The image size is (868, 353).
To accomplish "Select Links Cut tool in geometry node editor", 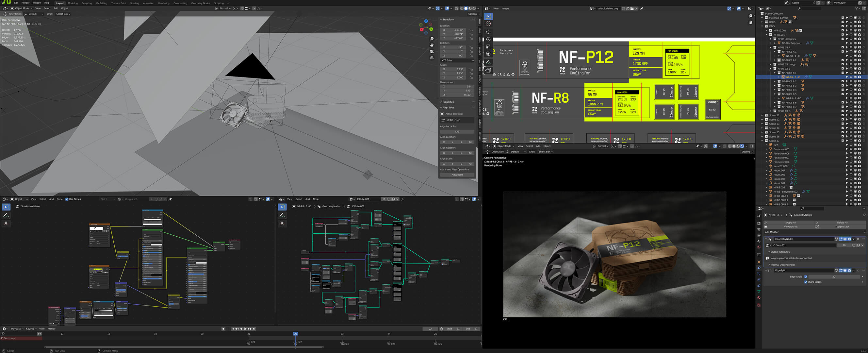I will click(x=282, y=223).
